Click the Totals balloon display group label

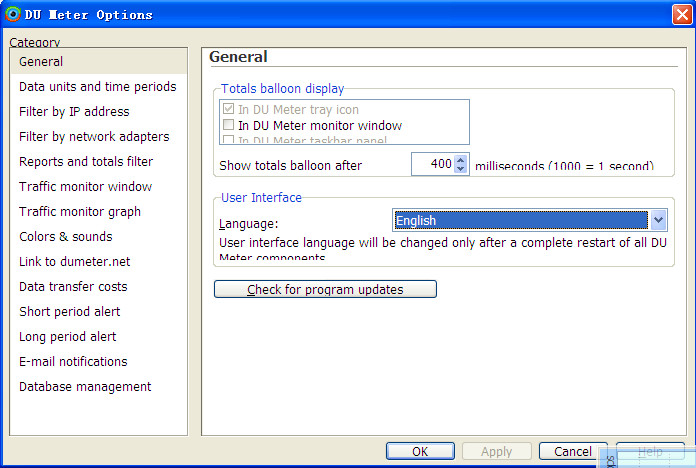282,89
